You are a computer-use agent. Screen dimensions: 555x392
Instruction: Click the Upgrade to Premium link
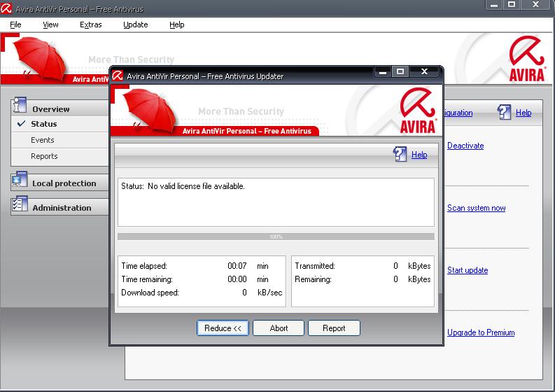point(481,332)
